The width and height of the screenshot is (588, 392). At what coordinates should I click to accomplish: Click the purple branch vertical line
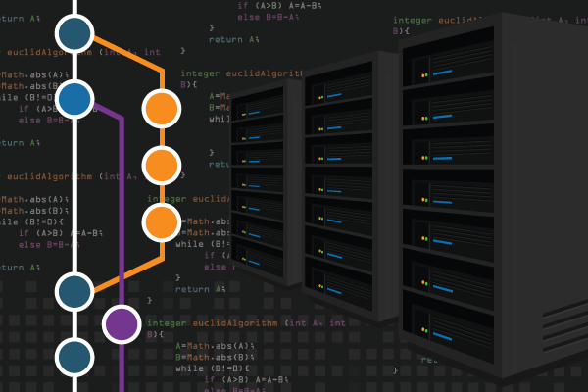point(122,216)
